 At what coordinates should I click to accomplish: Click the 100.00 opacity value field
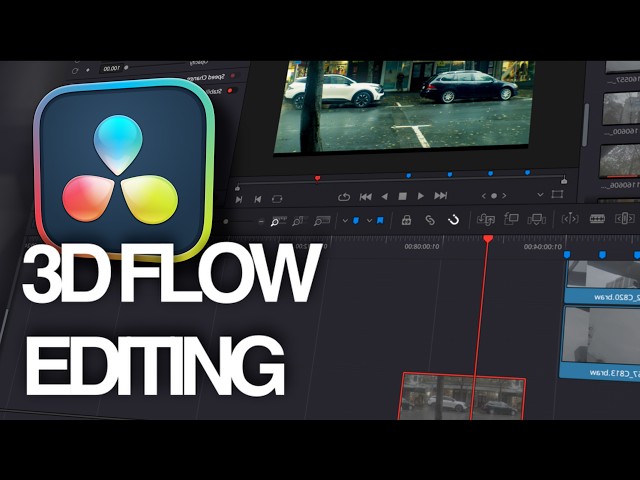[111, 68]
